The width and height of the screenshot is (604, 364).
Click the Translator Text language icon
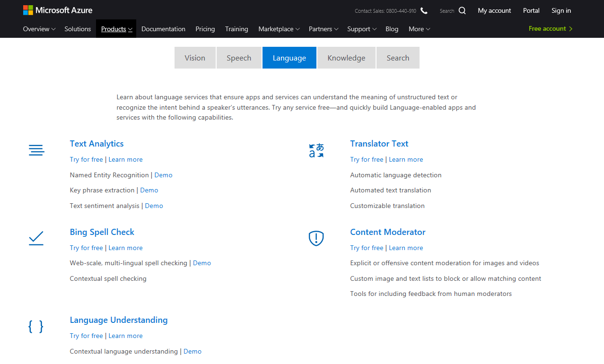[316, 151]
